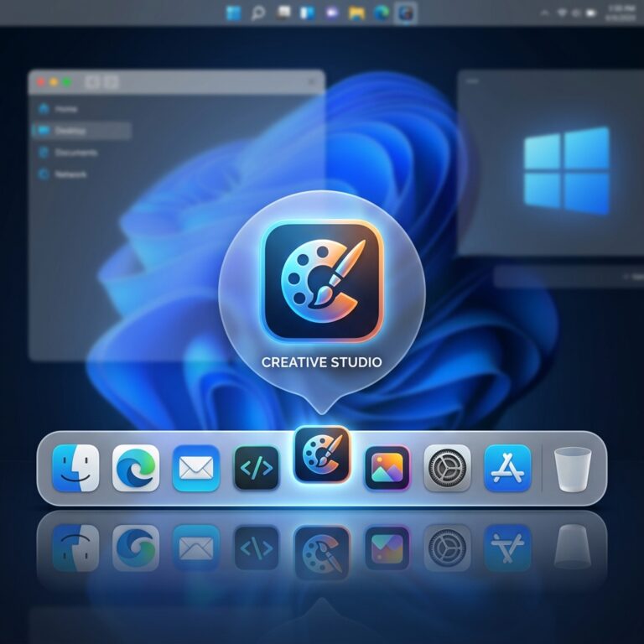Click the Creative Studio icon in the dock

pyautogui.click(x=322, y=454)
